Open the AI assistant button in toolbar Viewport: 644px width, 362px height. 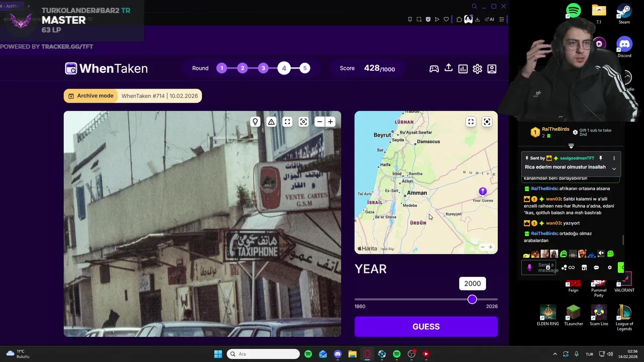[489, 20]
